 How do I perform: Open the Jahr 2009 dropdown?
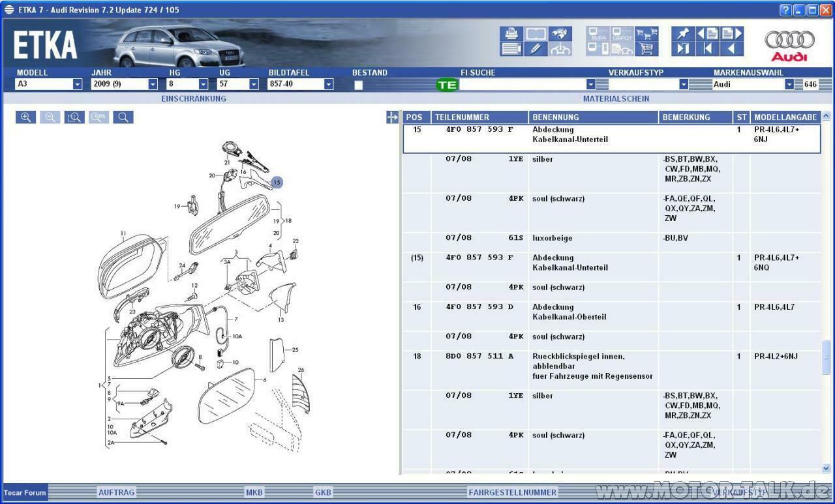tap(153, 84)
